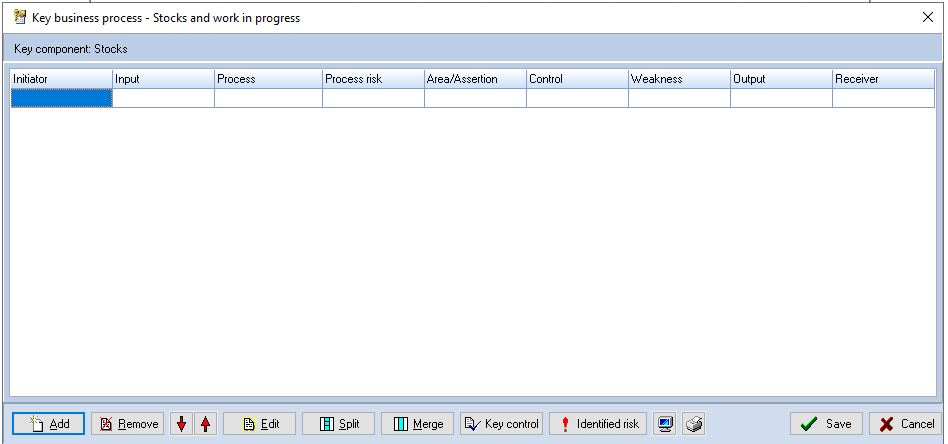
Task: Click the empty Input cell
Action: (x=163, y=98)
